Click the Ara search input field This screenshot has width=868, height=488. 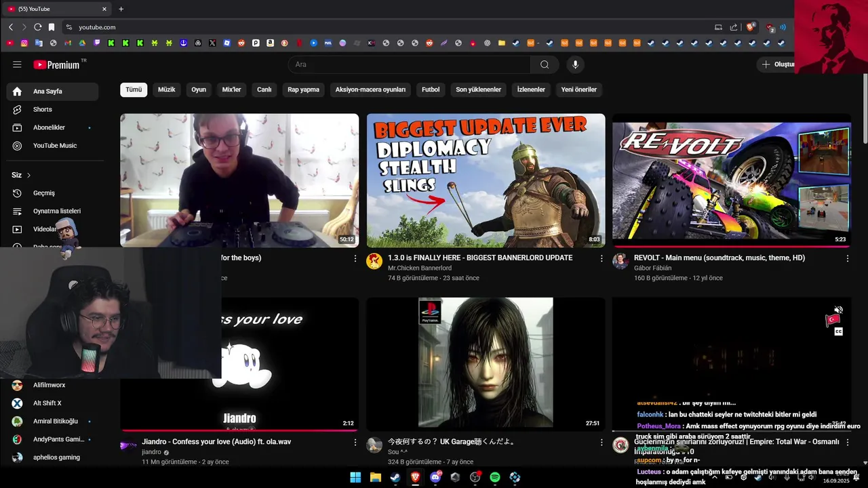[409, 64]
